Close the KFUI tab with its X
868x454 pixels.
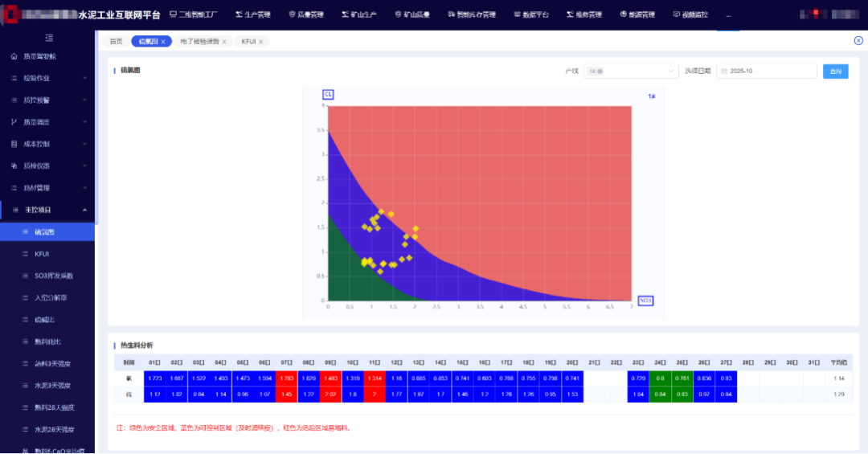tap(261, 41)
